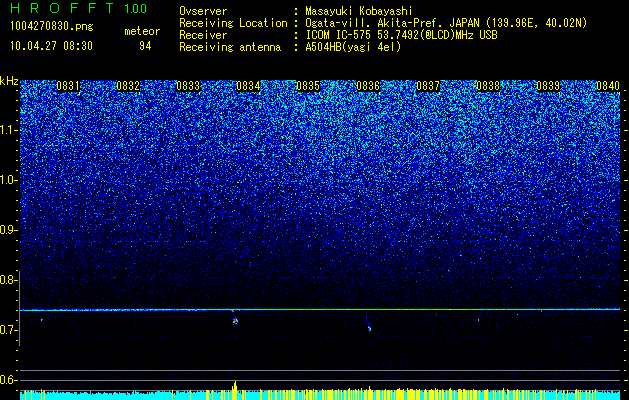Image resolution: width=629 pixels, height=400 pixels.
Task: Click the 0.8 kHz axis label
Action: (9, 280)
